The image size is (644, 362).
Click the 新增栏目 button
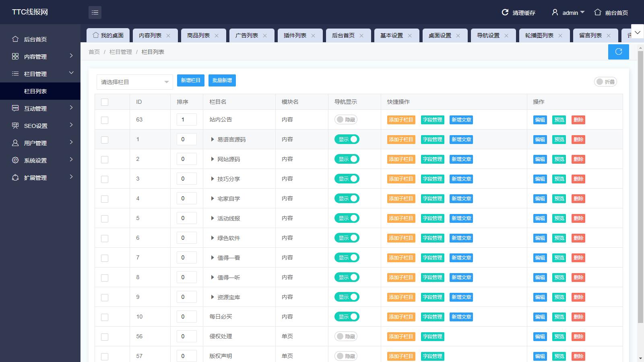click(190, 80)
